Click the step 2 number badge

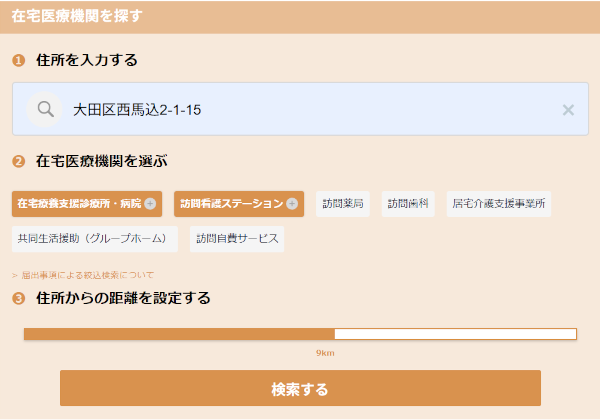coord(19,161)
